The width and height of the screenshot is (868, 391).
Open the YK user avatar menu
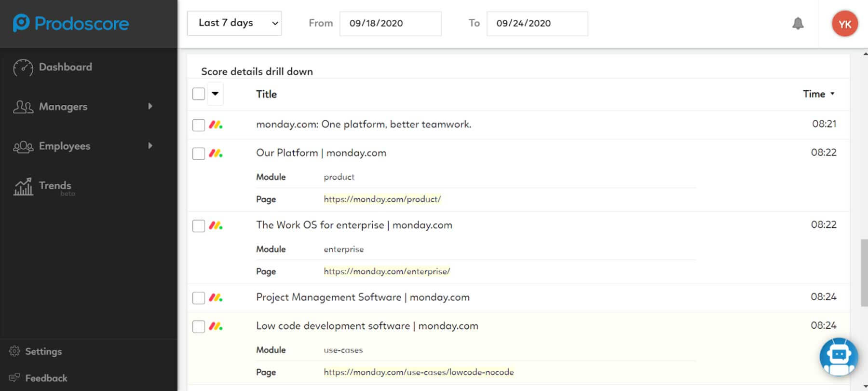845,24
